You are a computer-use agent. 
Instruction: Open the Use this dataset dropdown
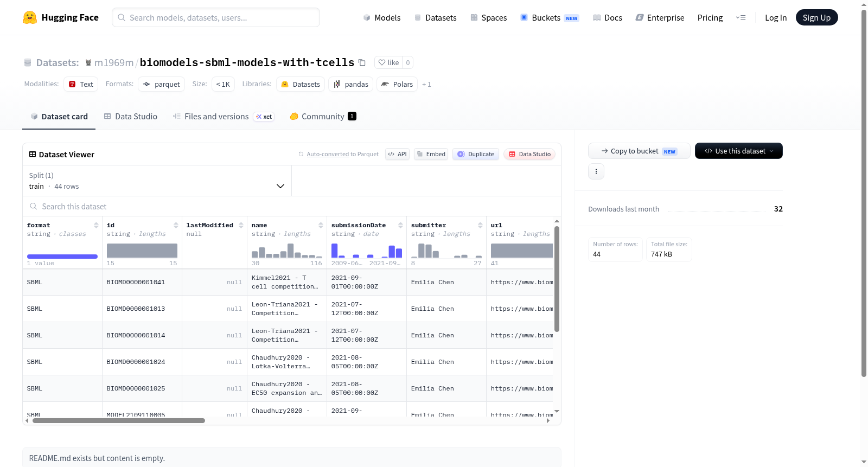[x=739, y=151]
